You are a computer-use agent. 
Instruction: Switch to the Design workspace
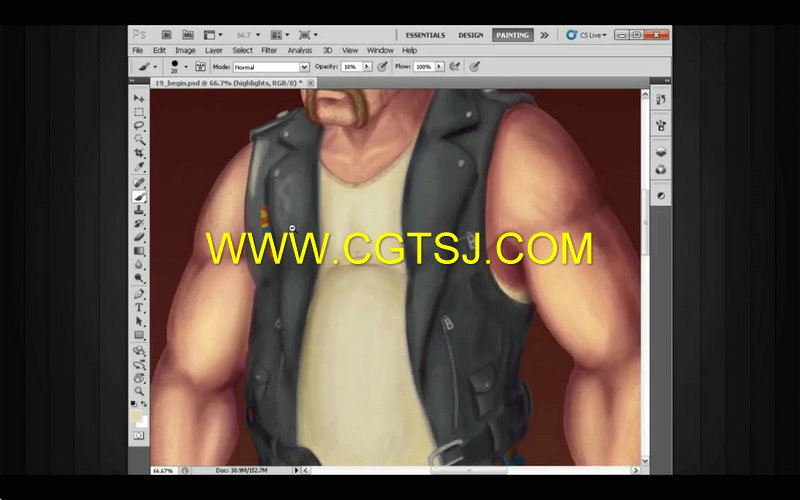click(471, 35)
